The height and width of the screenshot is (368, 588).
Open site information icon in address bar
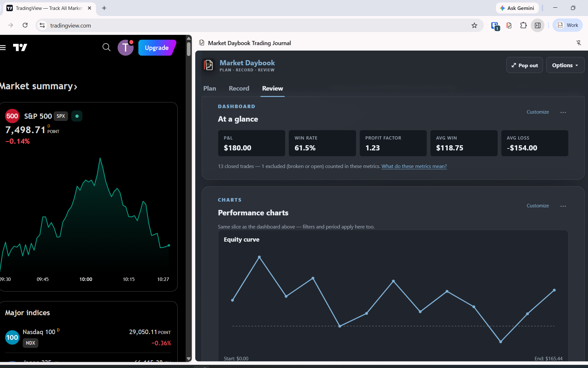(42, 25)
